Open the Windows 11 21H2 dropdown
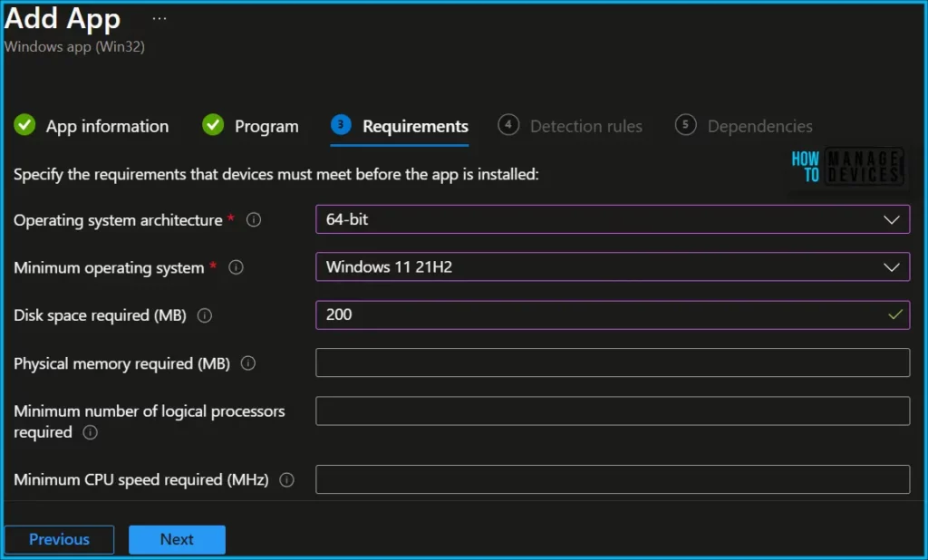928x560 pixels. (x=613, y=267)
